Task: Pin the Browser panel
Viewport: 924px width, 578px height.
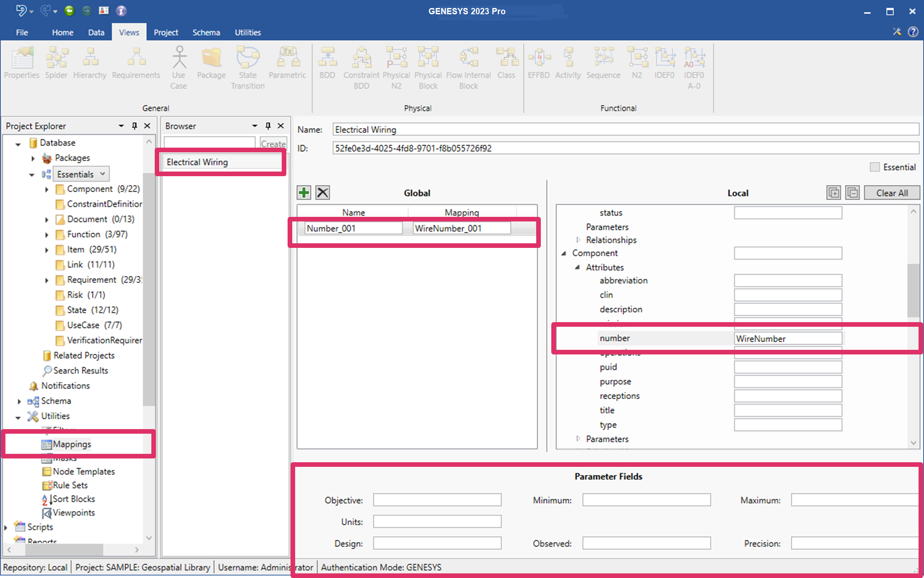Action: (x=268, y=126)
